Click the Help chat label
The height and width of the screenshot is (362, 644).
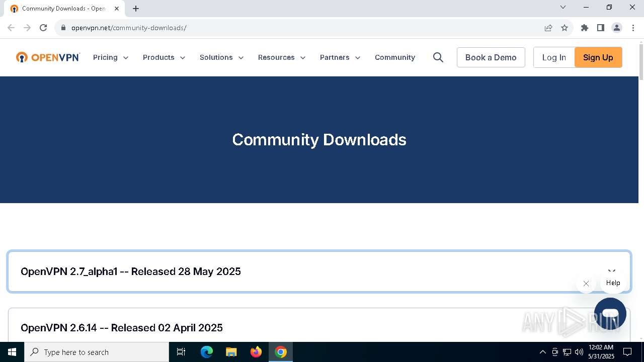613,283
